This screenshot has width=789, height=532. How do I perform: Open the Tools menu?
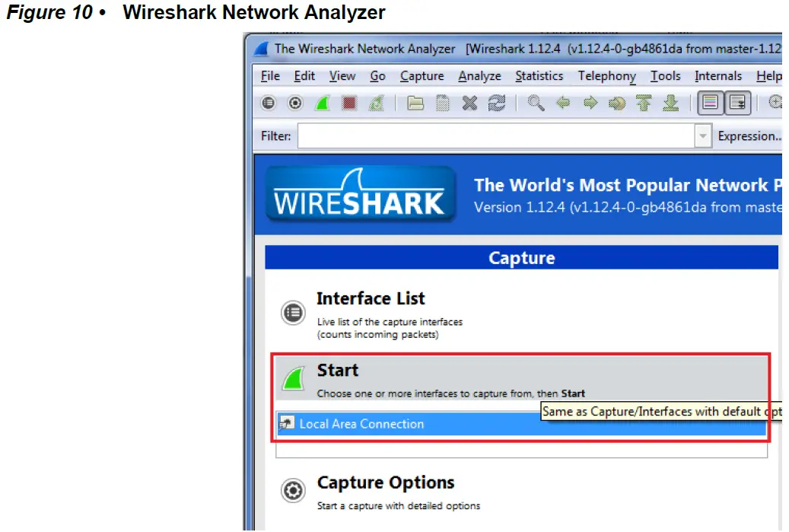pos(665,76)
